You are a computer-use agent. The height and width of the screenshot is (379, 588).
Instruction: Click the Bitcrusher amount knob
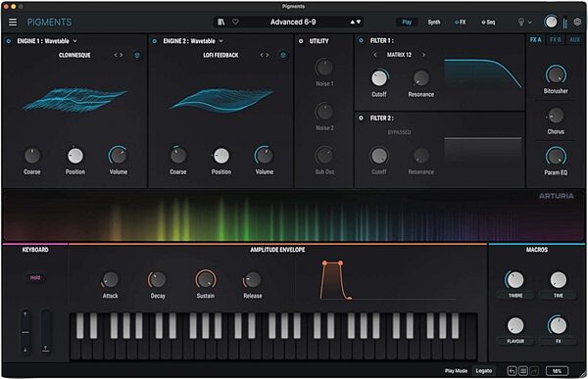click(x=556, y=74)
